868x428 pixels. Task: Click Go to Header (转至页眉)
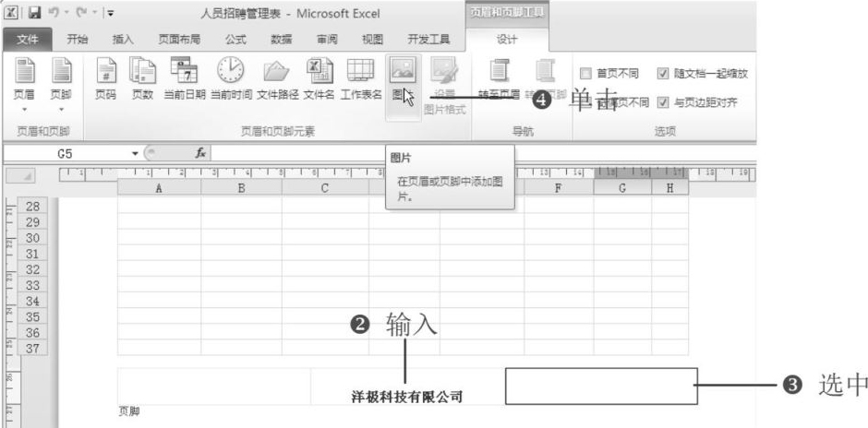(499, 79)
